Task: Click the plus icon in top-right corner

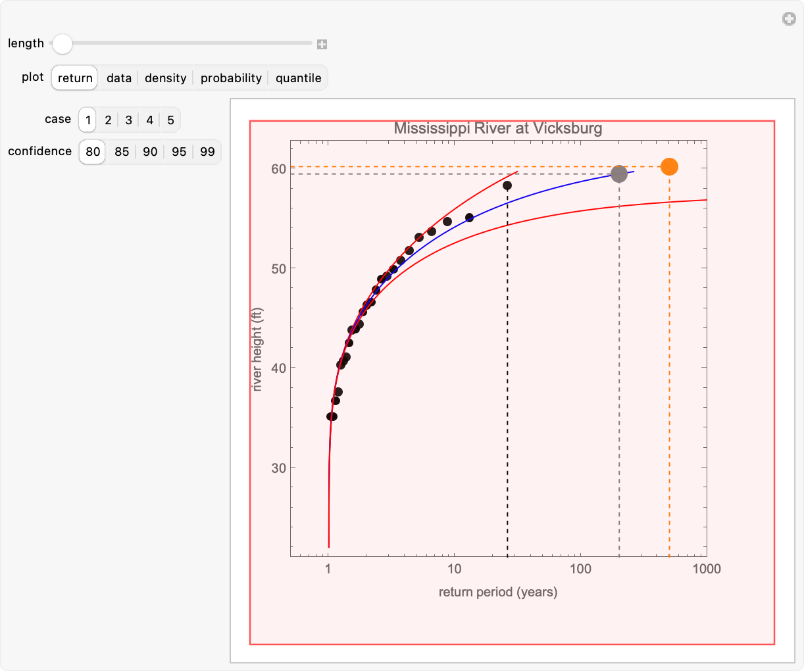Action: click(789, 19)
